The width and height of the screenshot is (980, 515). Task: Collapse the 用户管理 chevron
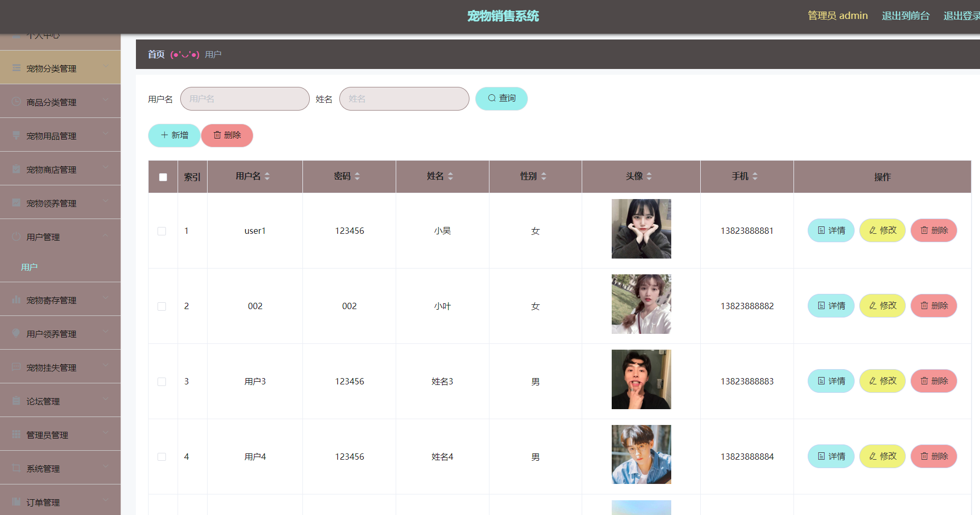coord(106,234)
